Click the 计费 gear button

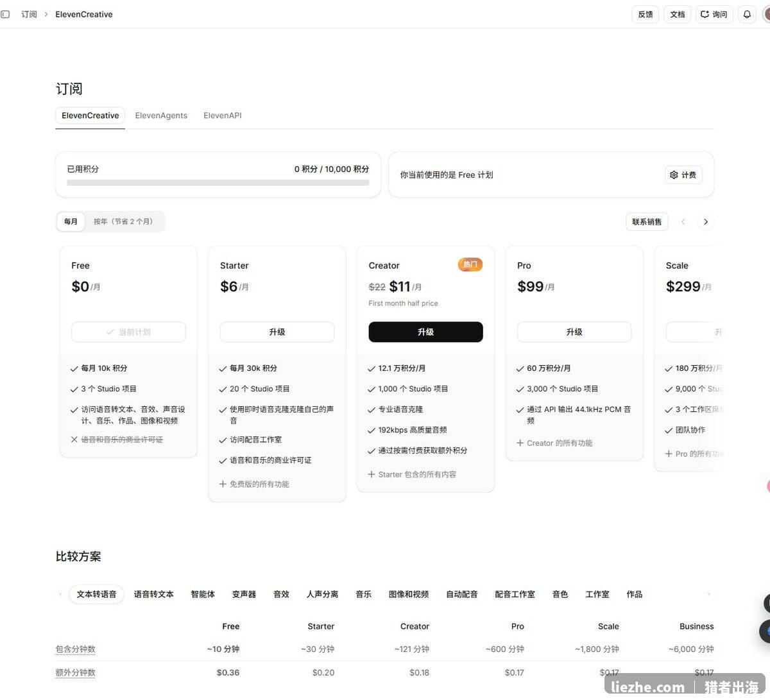683,175
